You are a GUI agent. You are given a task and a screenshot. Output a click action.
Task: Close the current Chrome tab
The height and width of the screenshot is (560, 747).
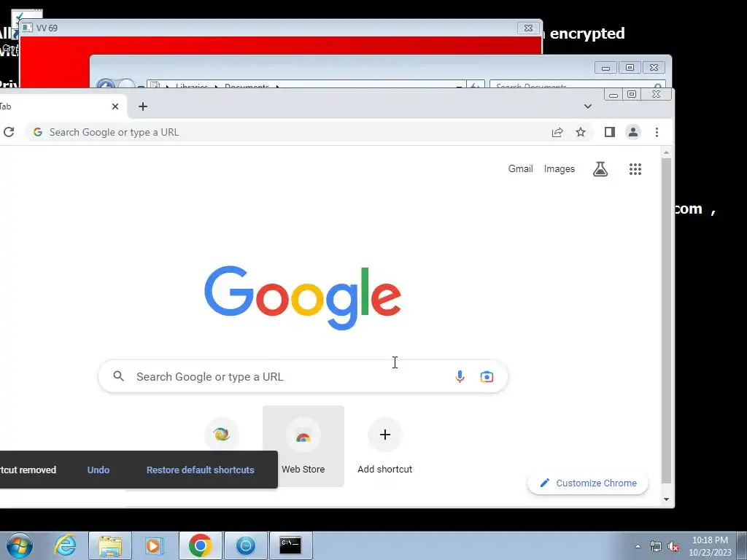[115, 106]
